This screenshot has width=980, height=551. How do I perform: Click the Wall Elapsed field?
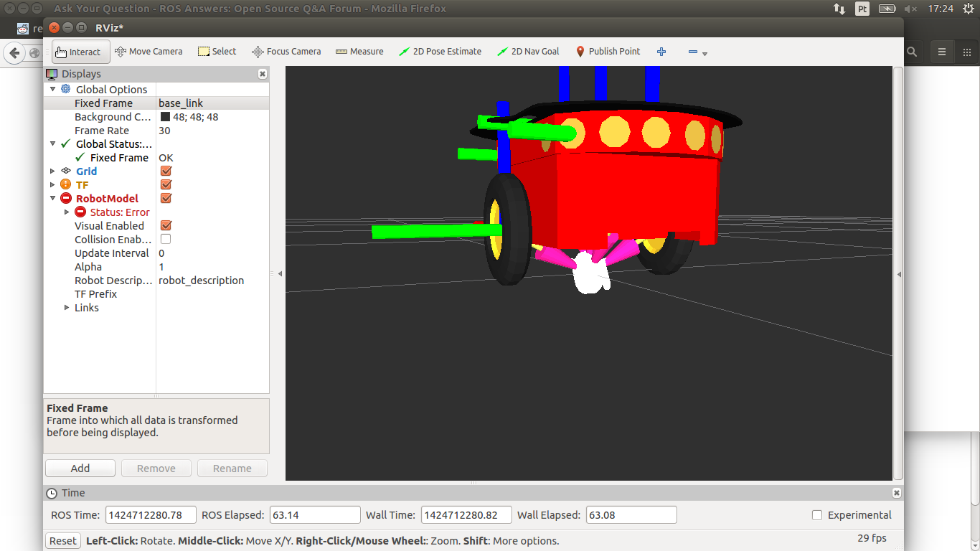click(x=631, y=515)
